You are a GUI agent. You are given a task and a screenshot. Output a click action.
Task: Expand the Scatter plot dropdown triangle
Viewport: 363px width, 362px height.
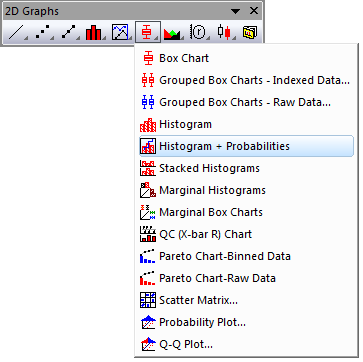tap(52, 38)
